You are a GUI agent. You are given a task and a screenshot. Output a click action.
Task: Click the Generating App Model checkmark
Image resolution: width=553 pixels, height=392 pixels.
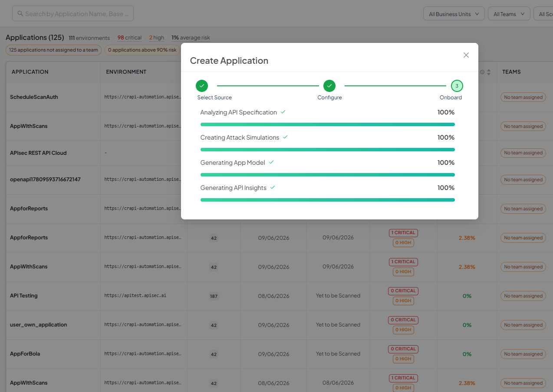point(271,162)
